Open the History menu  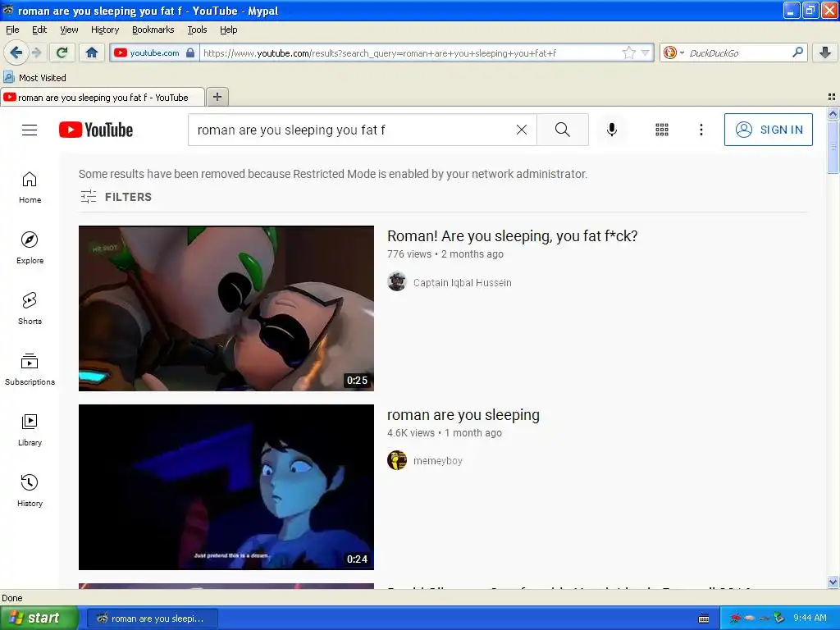click(x=105, y=30)
